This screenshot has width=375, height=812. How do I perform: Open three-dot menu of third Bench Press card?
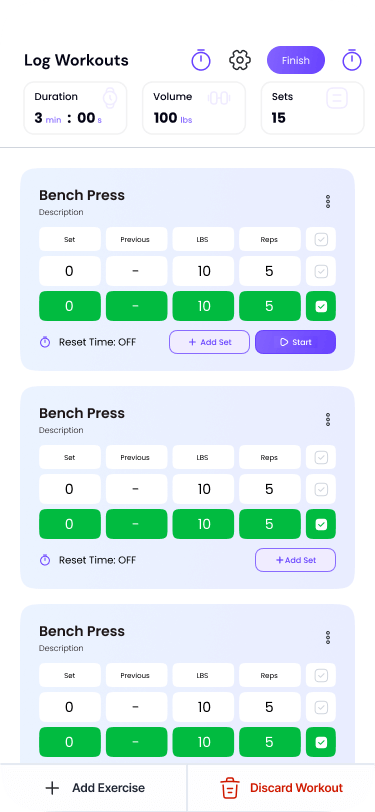328,637
